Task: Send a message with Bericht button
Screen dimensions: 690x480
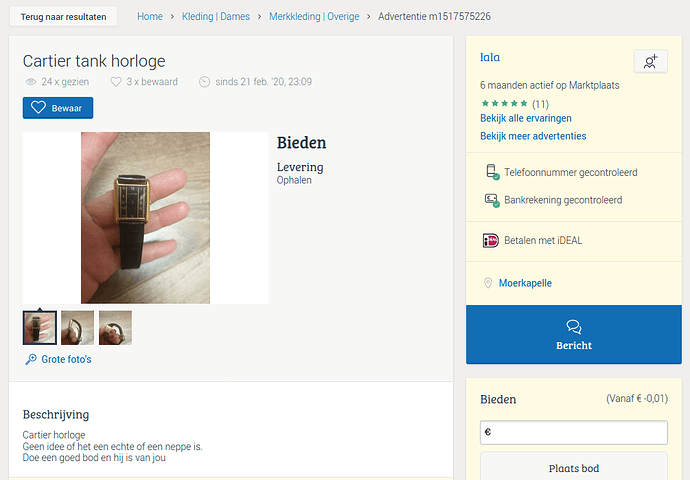Action: point(574,335)
